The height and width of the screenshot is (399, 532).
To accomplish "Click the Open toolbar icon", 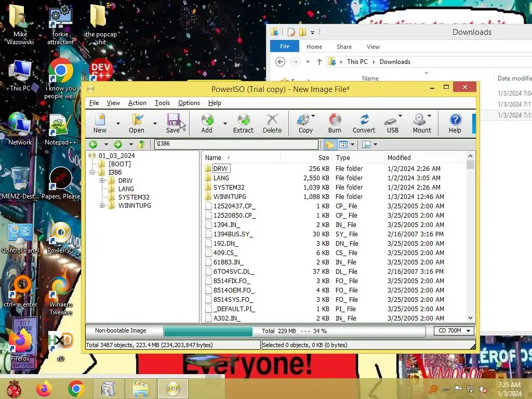I will pyautogui.click(x=137, y=123).
